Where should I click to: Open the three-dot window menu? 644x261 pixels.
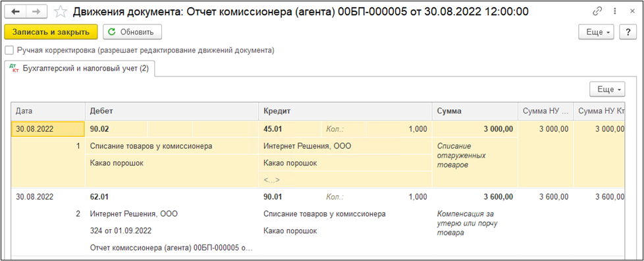tap(615, 11)
